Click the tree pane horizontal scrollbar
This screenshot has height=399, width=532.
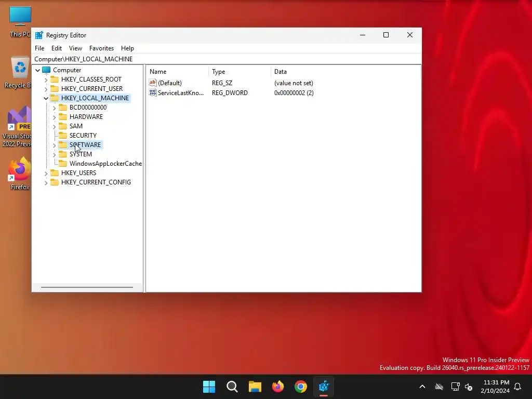coord(87,287)
